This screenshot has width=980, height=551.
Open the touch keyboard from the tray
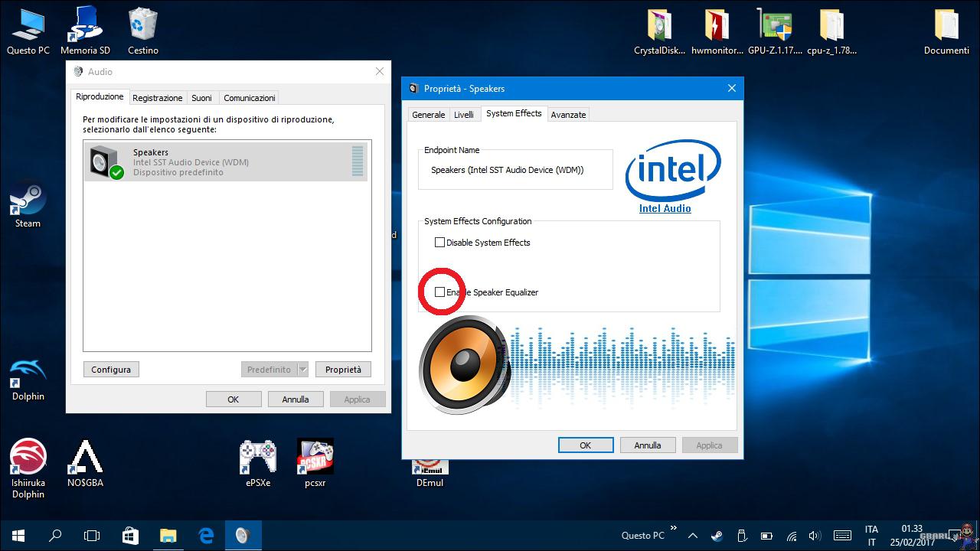(x=842, y=536)
